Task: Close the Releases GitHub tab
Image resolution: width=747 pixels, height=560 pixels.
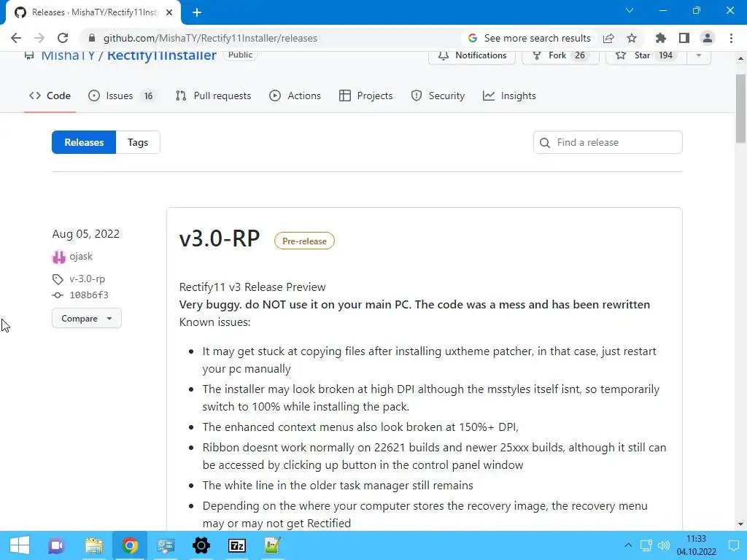Action: click(169, 12)
